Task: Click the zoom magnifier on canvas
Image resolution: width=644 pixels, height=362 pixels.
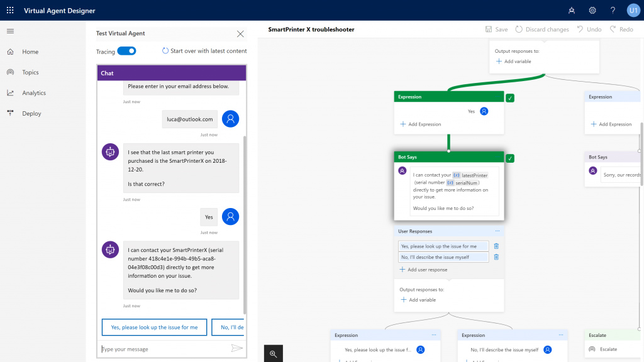Action: (x=274, y=354)
